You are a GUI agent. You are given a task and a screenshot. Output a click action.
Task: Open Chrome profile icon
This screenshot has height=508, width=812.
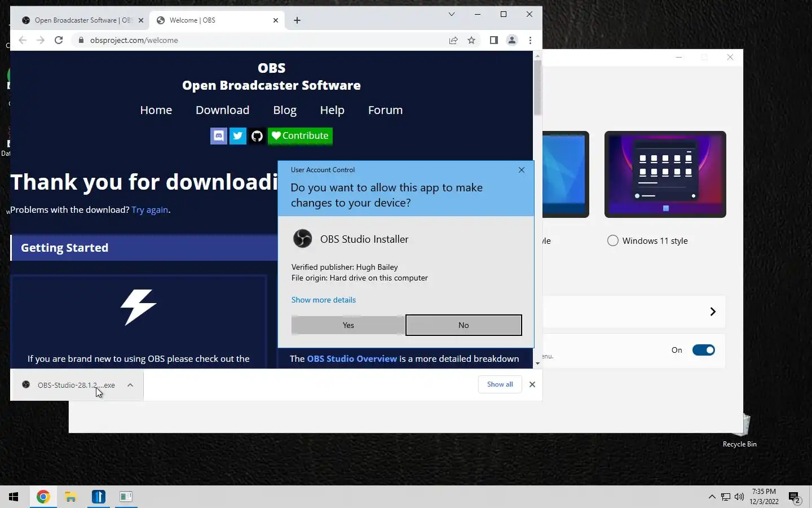(512, 40)
